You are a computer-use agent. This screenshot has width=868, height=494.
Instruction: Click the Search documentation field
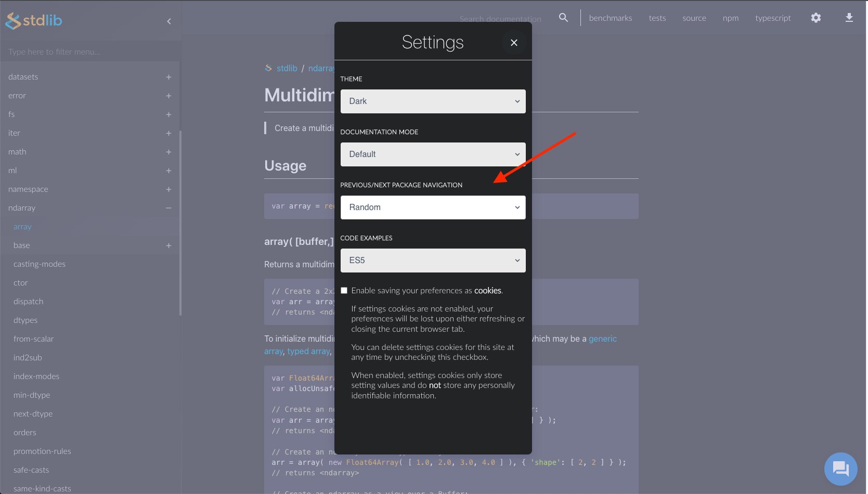pos(500,19)
